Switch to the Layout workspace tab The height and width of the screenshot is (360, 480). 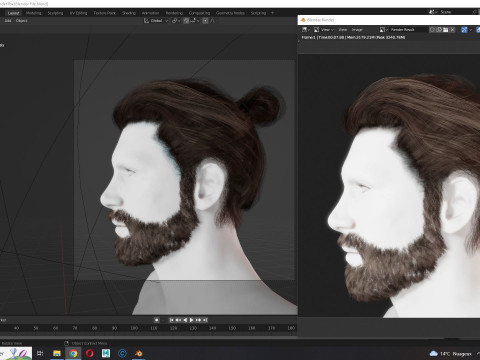pos(13,13)
